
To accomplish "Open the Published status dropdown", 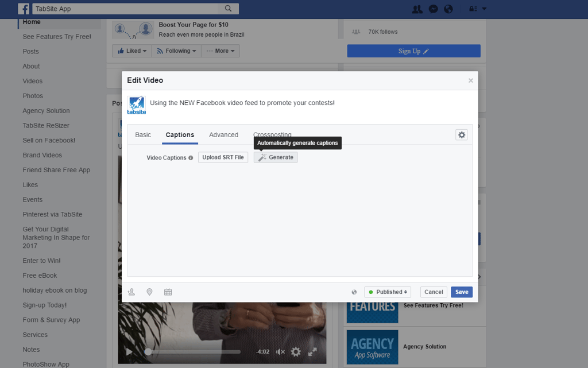I will (x=388, y=292).
